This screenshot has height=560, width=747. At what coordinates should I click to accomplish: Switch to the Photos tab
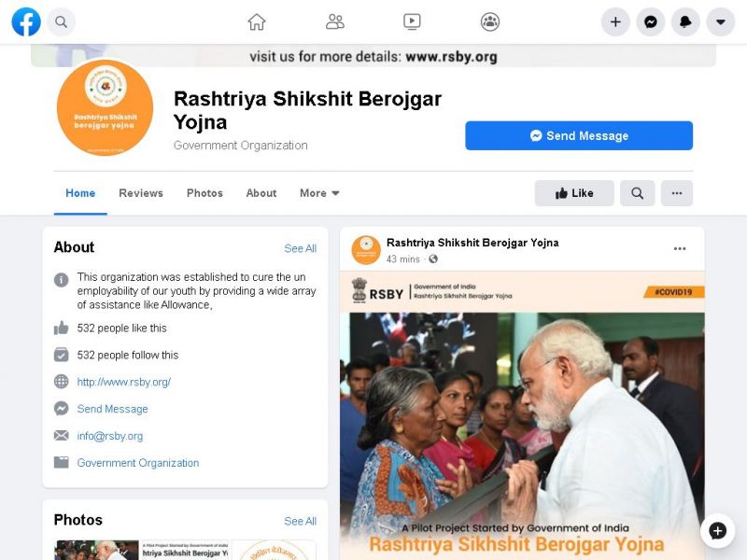pos(204,193)
